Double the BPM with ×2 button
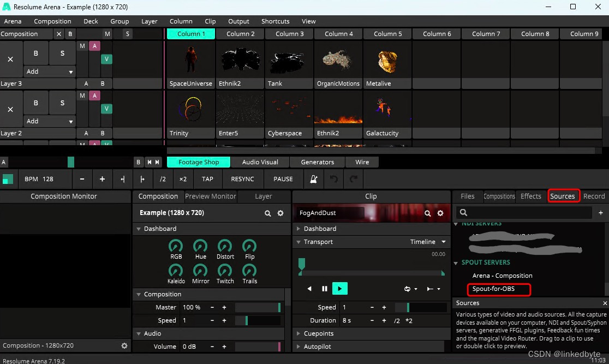609x364 pixels. tap(183, 179)
